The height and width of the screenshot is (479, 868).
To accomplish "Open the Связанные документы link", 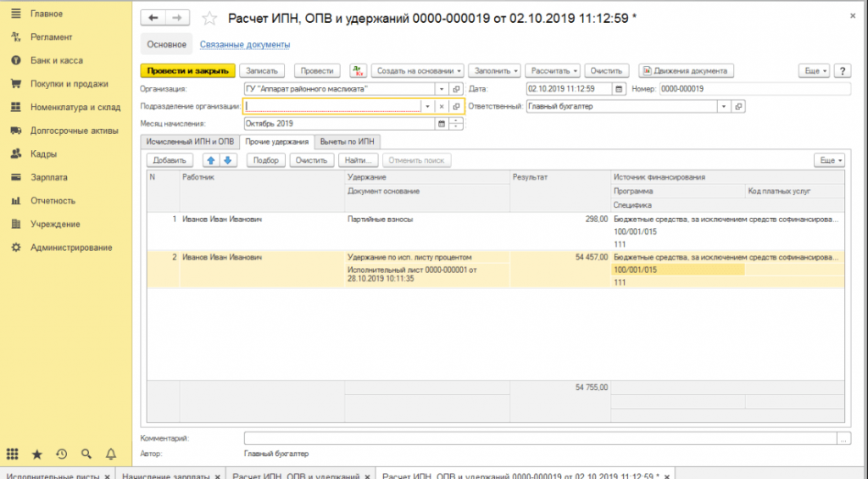I will [x=245, y=45].
